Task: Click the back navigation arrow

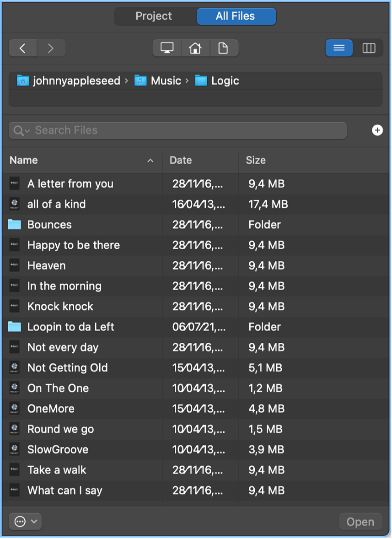Action: coord(22,48)
